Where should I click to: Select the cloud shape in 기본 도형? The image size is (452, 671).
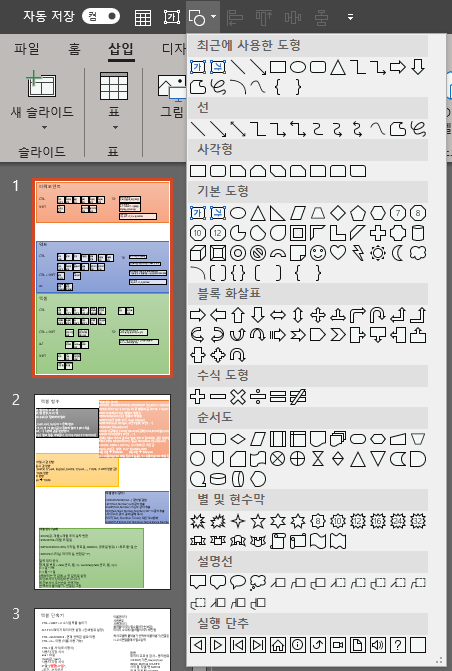coord(418,253)
